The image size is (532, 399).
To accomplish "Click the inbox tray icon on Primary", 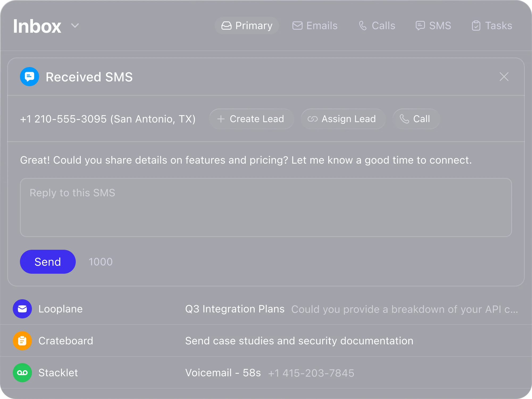I will (226, 26).
